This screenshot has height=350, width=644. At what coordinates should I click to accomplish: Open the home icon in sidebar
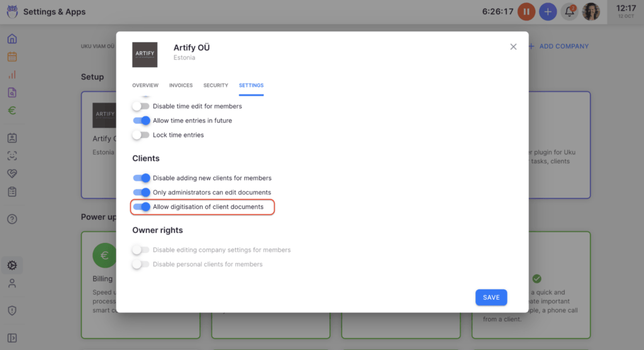[x=12, y=38]
